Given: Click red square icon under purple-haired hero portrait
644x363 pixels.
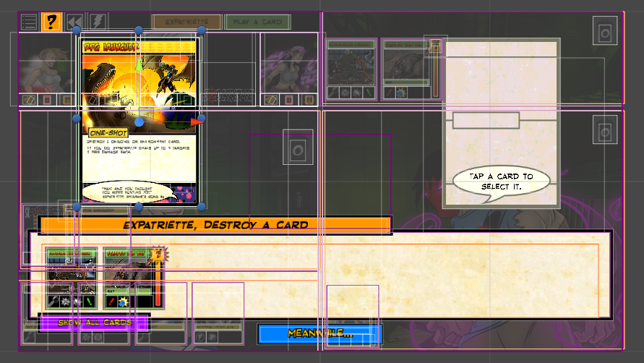Looking at the screenshot, I should [289, 100].
